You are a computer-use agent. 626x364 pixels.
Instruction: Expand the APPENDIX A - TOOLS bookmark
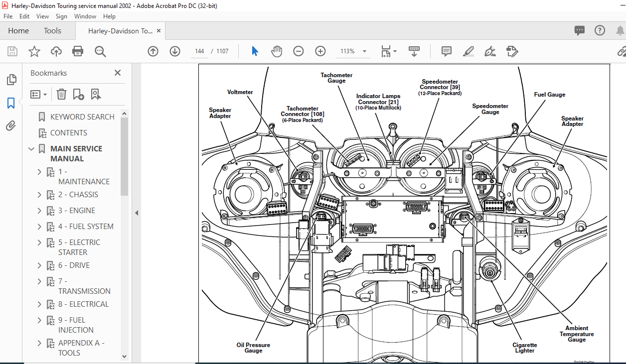(39, 343)
